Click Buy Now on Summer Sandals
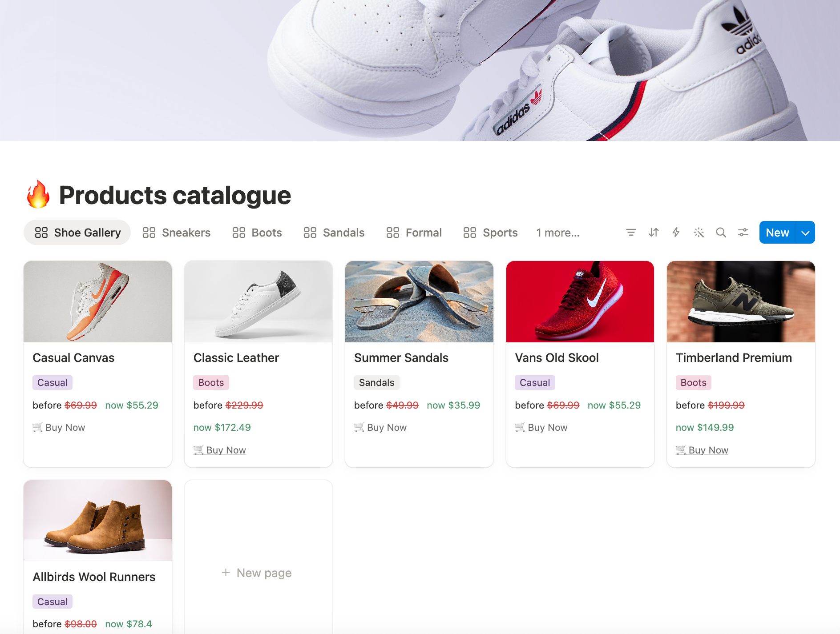The width and height of the screenshot is (840, 634). [x=380, y=427]
